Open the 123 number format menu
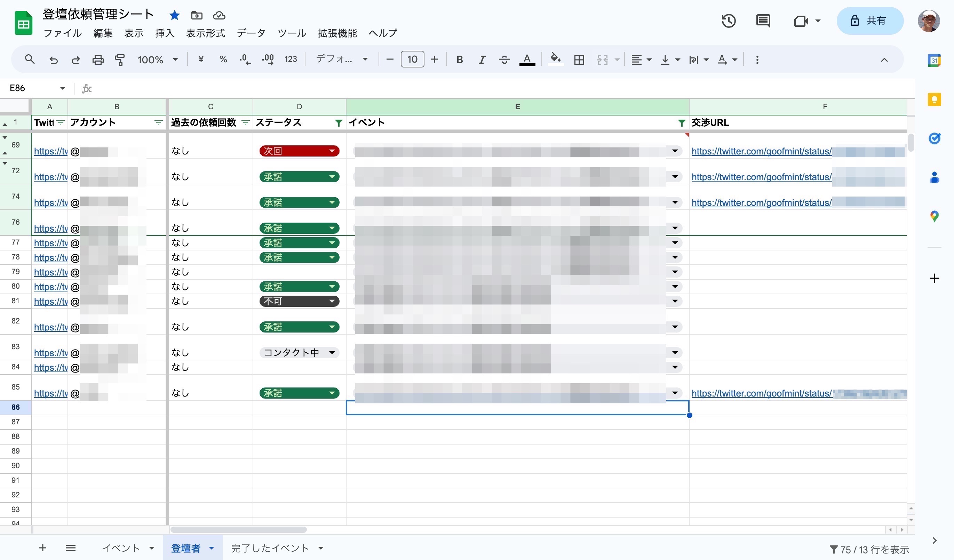Viewport: 954px width, 560px height. pyautogui.click(x=291, y=59)
